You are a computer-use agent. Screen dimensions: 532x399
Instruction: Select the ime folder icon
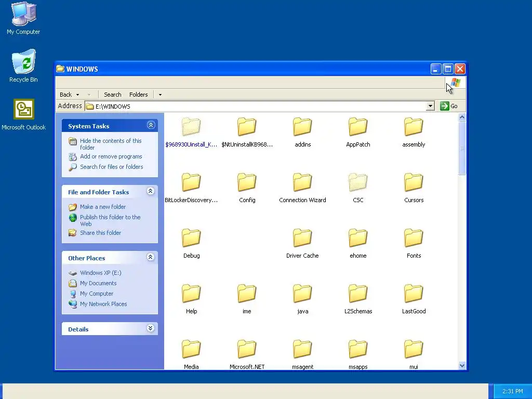tap(247, 294)
